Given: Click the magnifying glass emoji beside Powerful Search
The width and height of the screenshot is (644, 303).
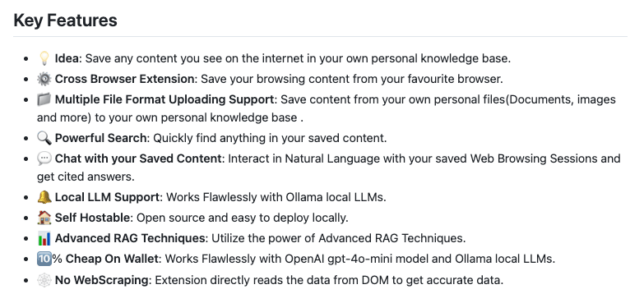Looking at the screenshot, I should [44, 138].
